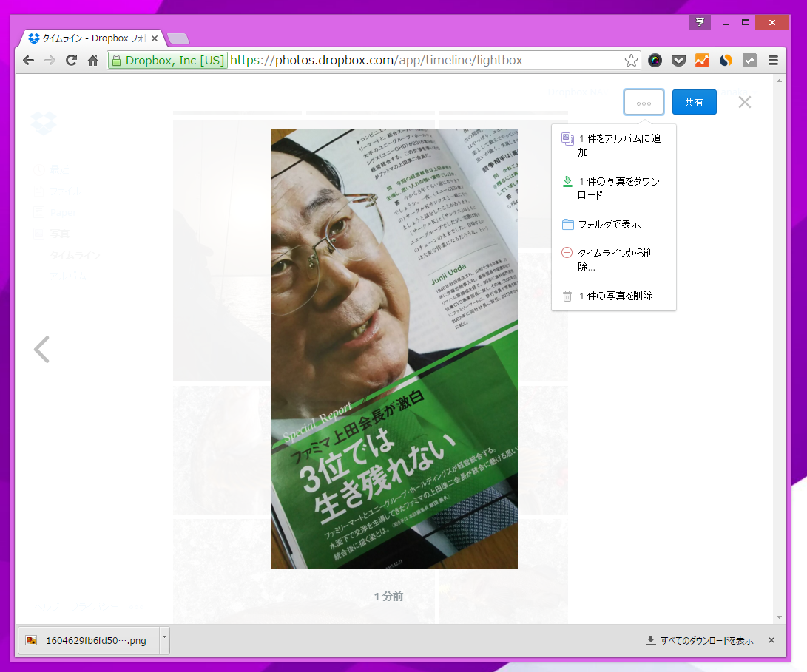Reload the page with refresh icon

(72, 60)
